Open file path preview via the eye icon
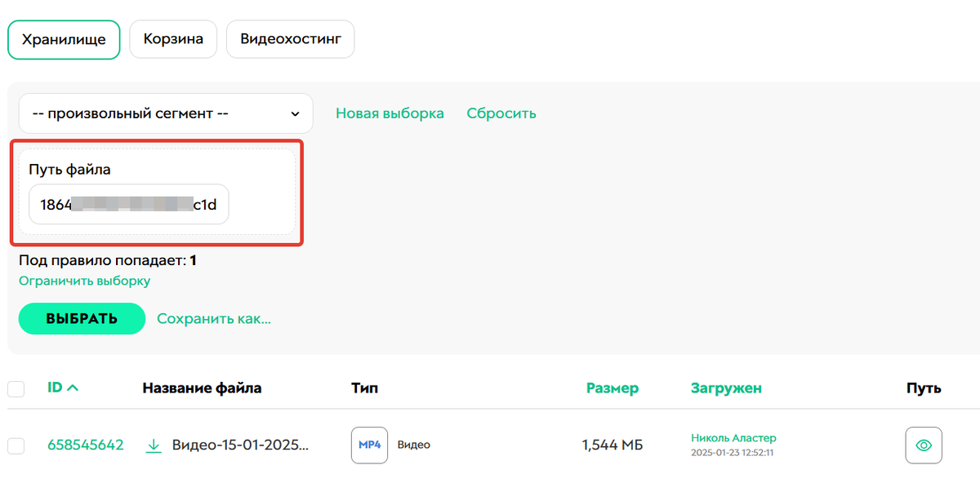This screenshot has width=980, height=483. click(x=923, y=445)
